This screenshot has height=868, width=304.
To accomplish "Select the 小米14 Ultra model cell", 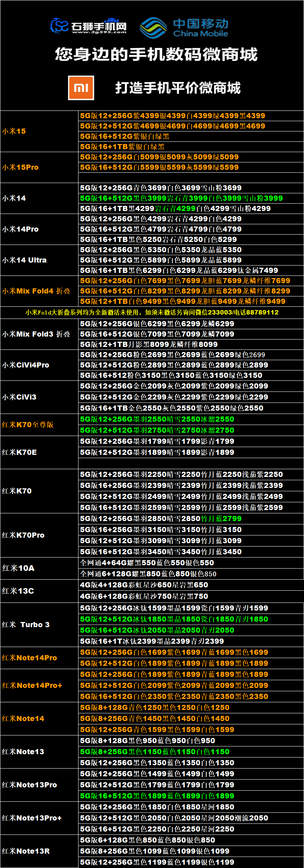I will [39, 260].
